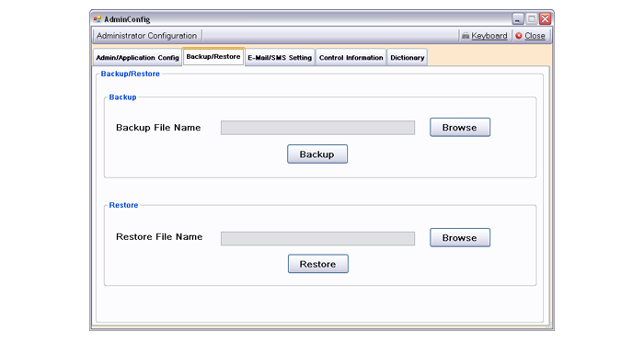
Task: Open the Dictionary tab
Action: [407, 58]
